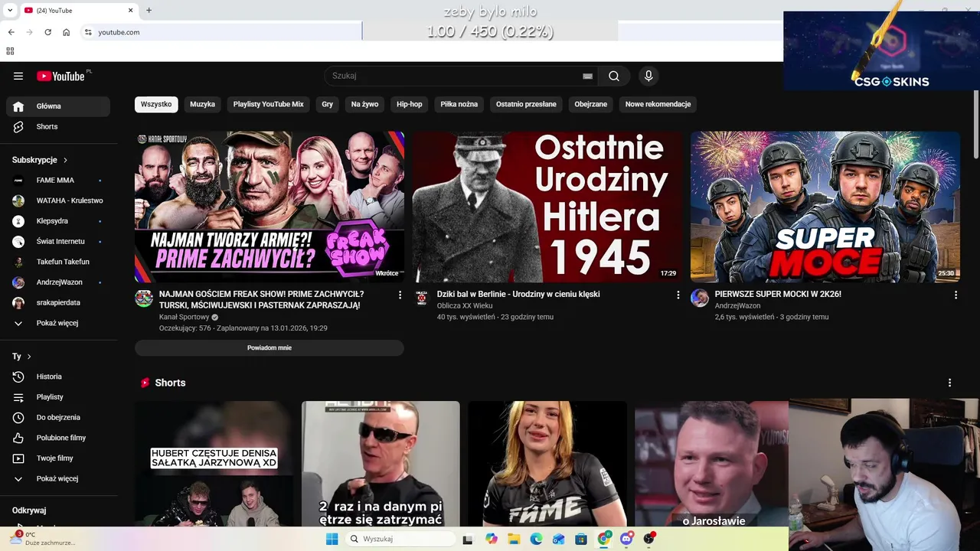This screenshot has height=551, width=980.
Task: Open the Shorts section options menu
Action: pos(949,383)
